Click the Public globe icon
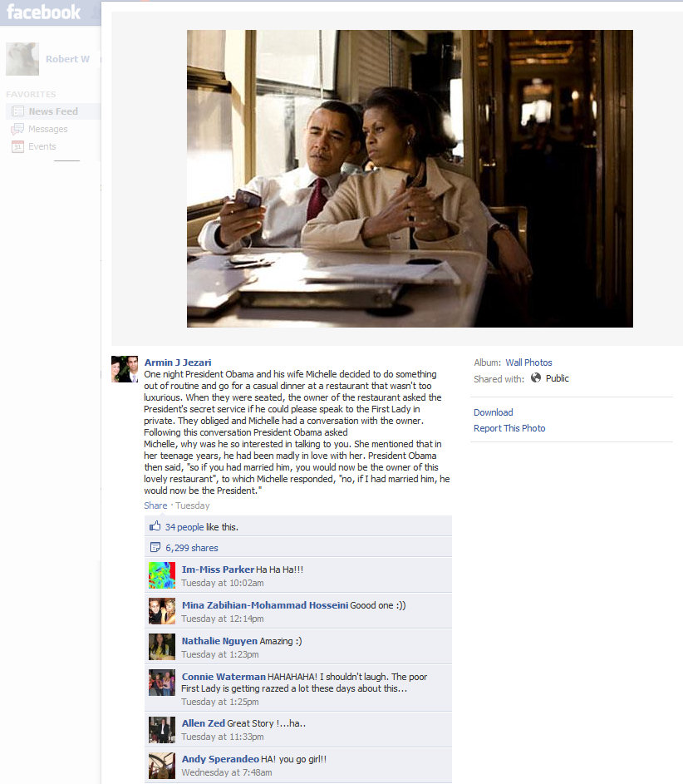Screen dimensions: 683x784 click(536, 378)
